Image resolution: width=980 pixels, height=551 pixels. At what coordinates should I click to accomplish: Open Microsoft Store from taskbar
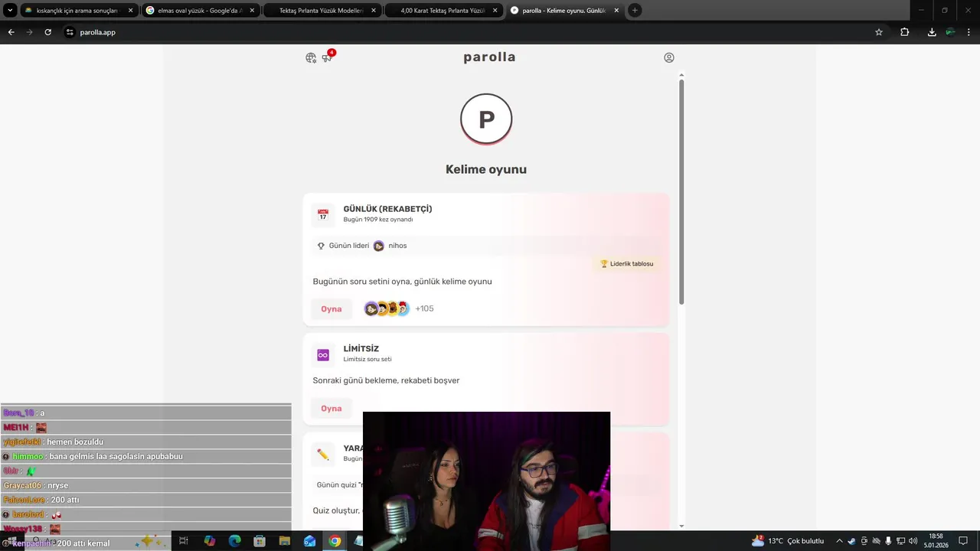(260, 541)
